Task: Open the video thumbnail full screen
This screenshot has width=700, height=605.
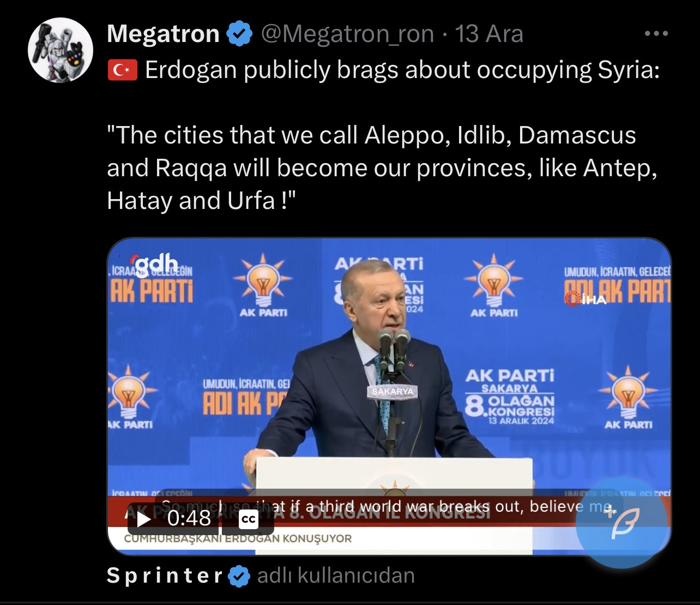Action: pos(389,397)
